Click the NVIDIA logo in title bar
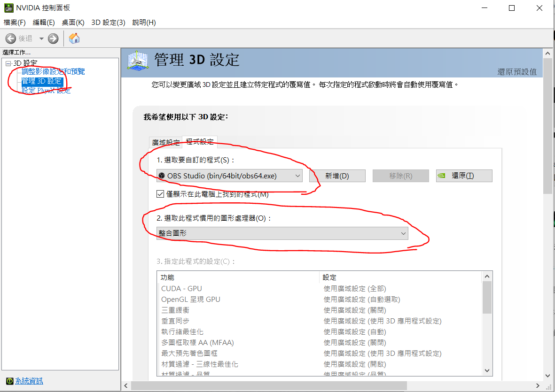The height and width of the screenshot is (392, 555). (8, 8)
